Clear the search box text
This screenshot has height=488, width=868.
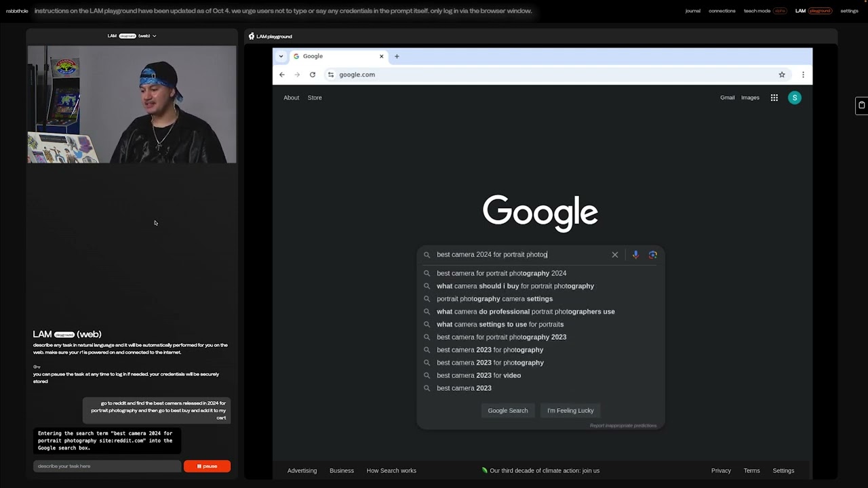tap(615, 255)
